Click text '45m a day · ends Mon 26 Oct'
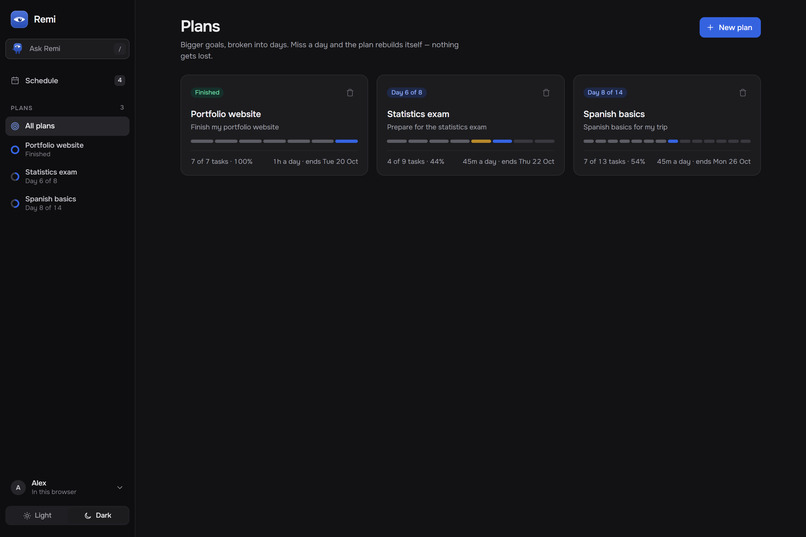Image resolution: width=806 pixels, height=537 pixels. point(704,161)
